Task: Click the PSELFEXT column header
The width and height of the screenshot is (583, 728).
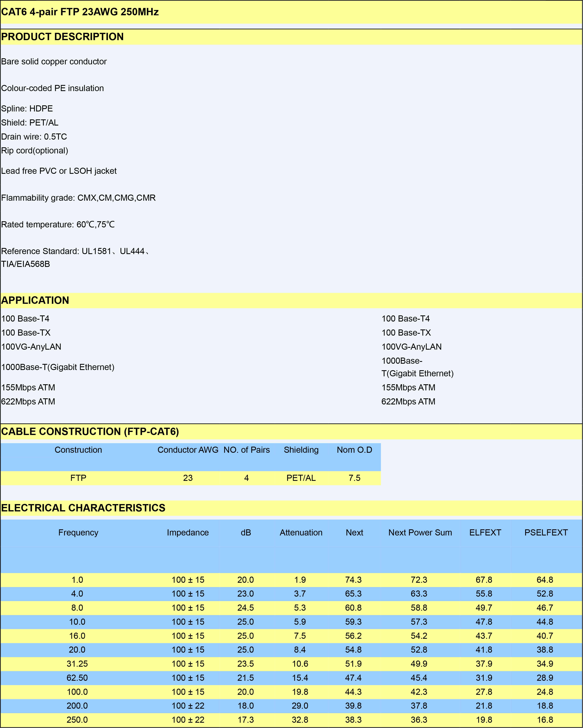Action: (x=546, y=533)
